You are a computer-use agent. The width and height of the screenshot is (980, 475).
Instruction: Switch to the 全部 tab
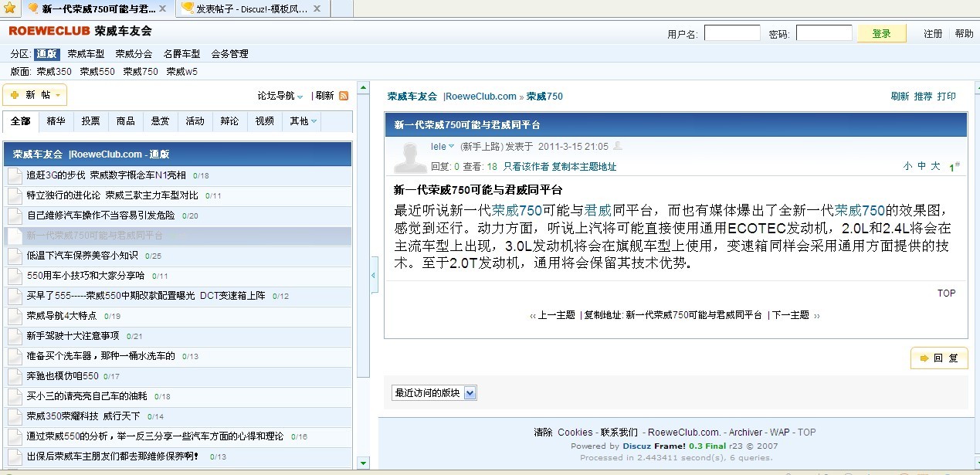21,121
